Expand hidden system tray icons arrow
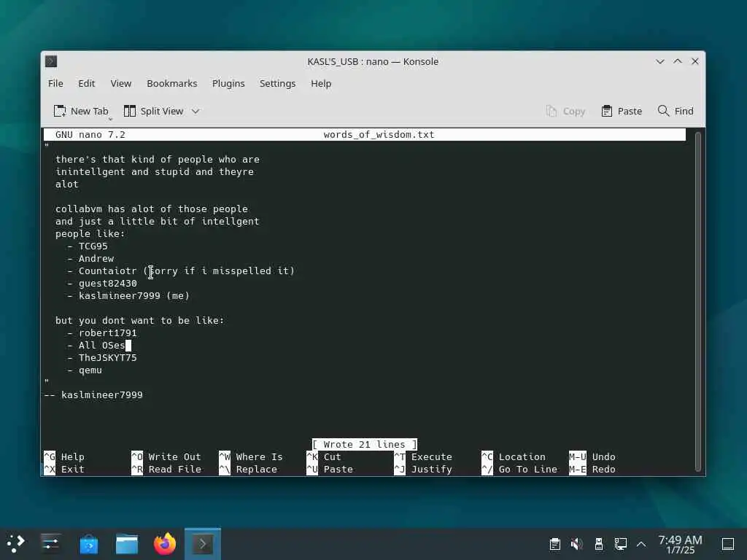 [x=641, y=544]
